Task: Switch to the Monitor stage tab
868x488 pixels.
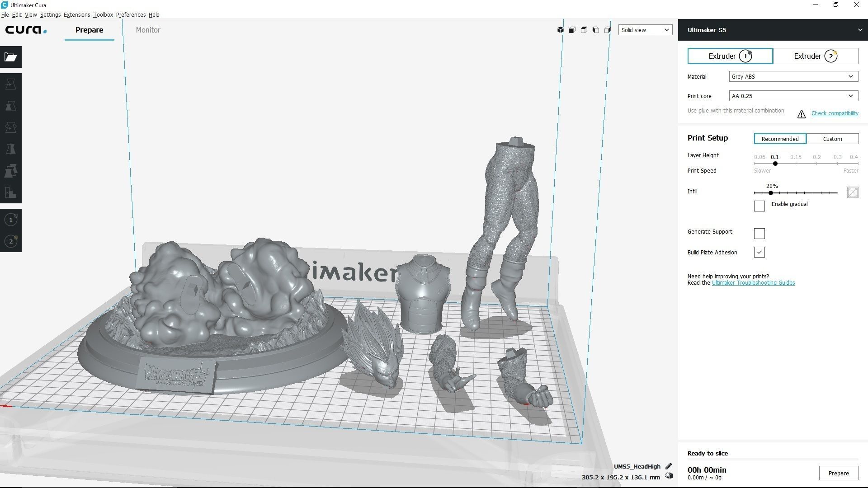Action: pos(148,30)
